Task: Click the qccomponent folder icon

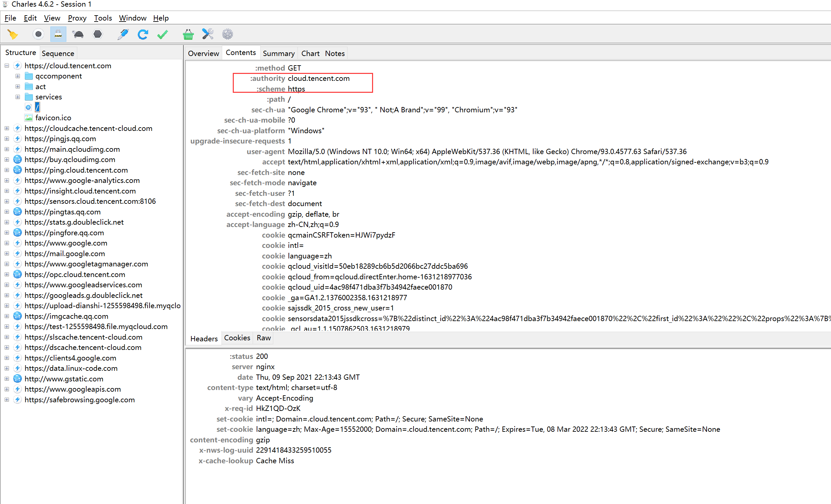Action: 29,76
